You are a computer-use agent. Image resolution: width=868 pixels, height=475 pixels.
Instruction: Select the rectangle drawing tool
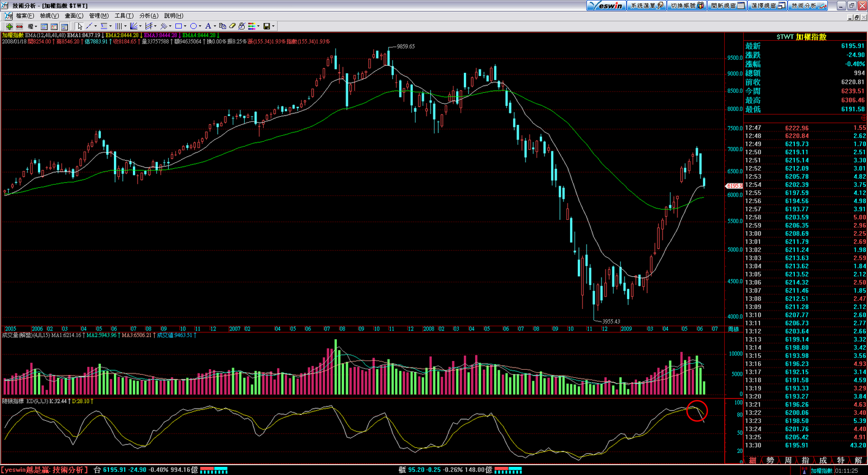pos(178,26)
